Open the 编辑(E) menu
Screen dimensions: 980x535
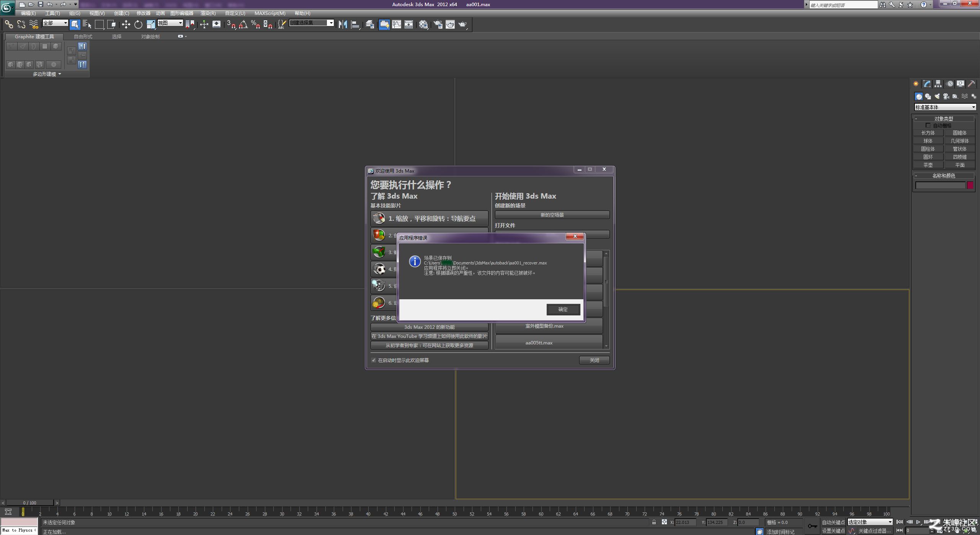28,13
